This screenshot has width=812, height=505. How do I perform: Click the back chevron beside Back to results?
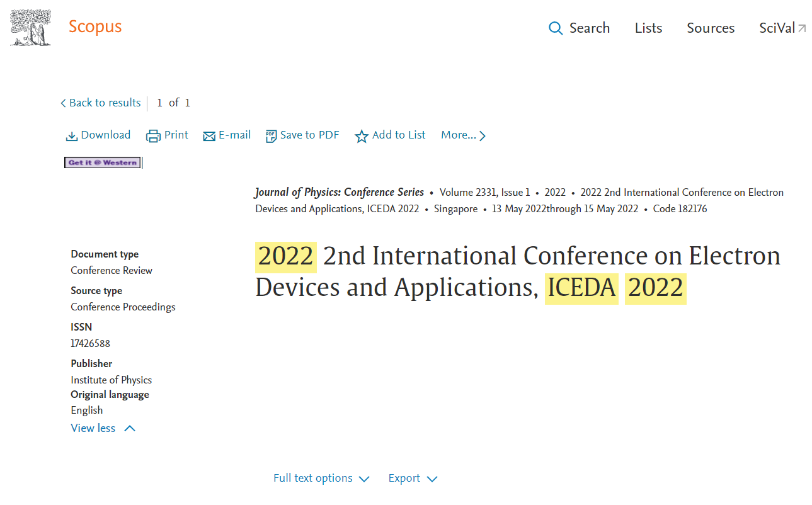tap(63, 103)
